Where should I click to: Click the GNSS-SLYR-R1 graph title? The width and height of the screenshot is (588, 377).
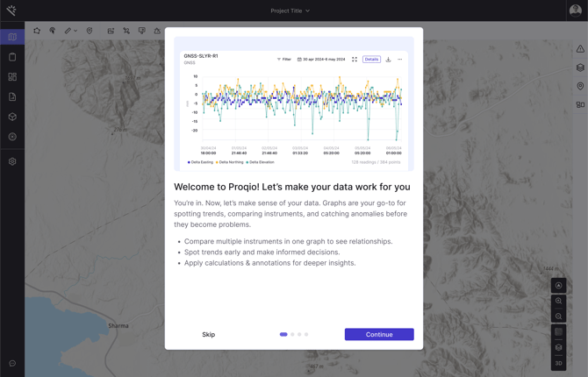point(201,56)
